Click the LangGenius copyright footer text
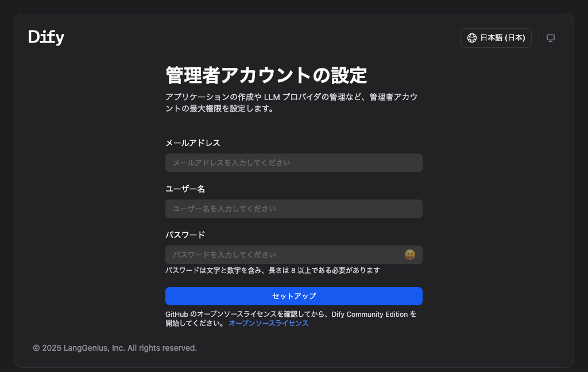This screenshot has width=588, height=372. 115,348
